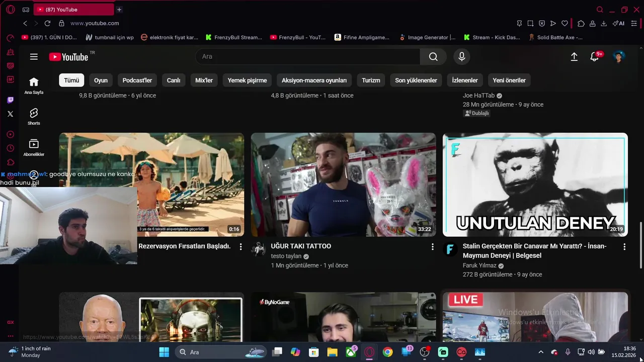Start voice search with microphone
The width and height of the screenshot is (644, 362).
[462, 57]
